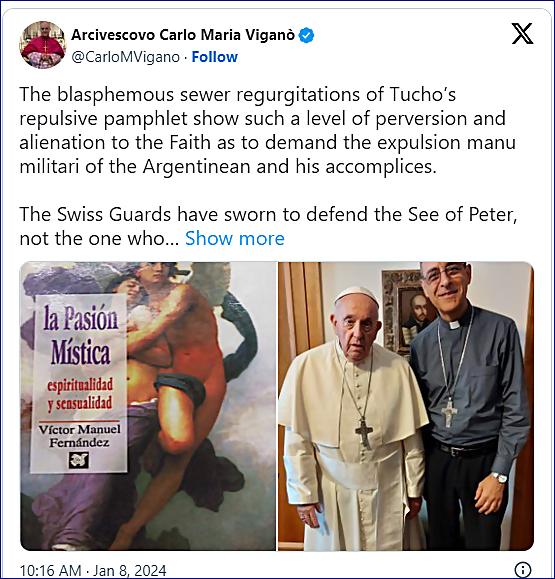Image resolution: width=555 pixels, height=579 pixels.
Task: Open the info icon beside the timestamp
Action: click(x=523, y=569)
